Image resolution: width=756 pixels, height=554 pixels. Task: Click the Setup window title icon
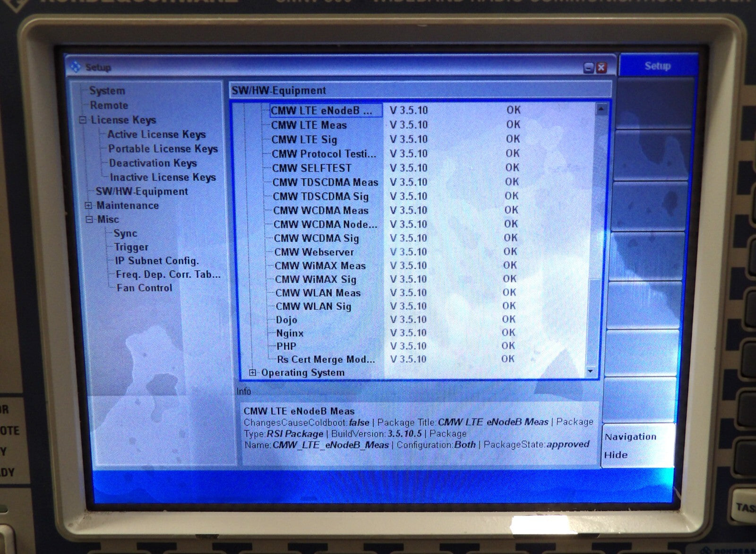point(75,68)
